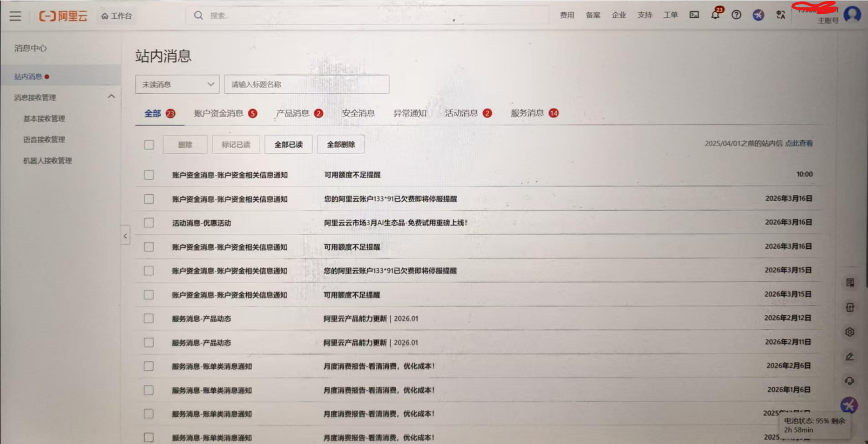Screen dimensions: 868x444
Task: Click the 请输入标题名称 title search field
Action: [306, 84]
